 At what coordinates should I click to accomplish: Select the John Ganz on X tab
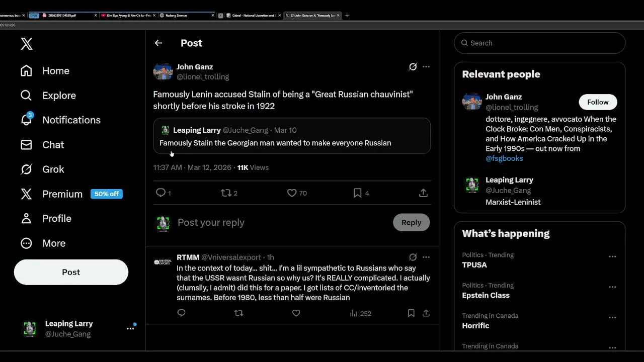click(x=312, y=16)
